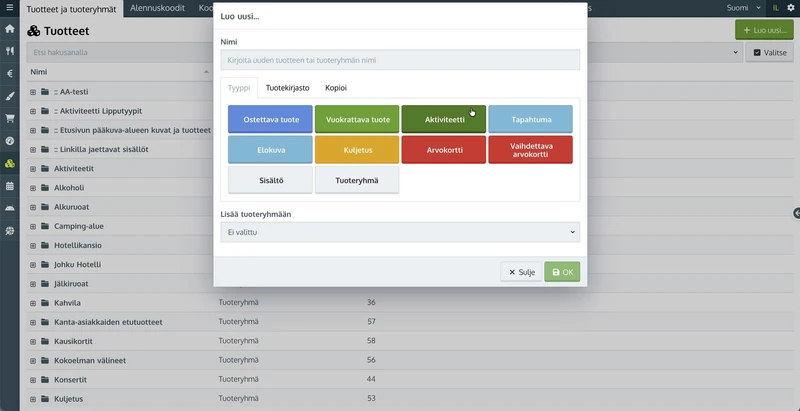Viewport: 800px width, 411px height.
Task: Open the globe sidebar icon
Action: coord(9,230)
